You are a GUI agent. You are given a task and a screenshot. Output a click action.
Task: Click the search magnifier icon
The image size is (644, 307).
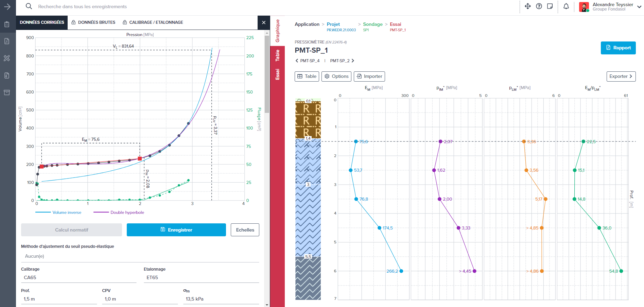[x=29, y=6]
